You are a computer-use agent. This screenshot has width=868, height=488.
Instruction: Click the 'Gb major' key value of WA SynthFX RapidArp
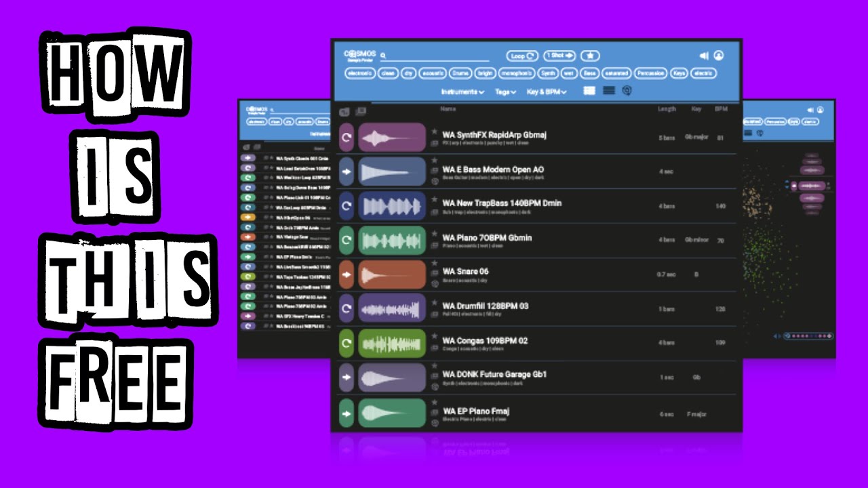pyautogui.click(x=696, y=137)
